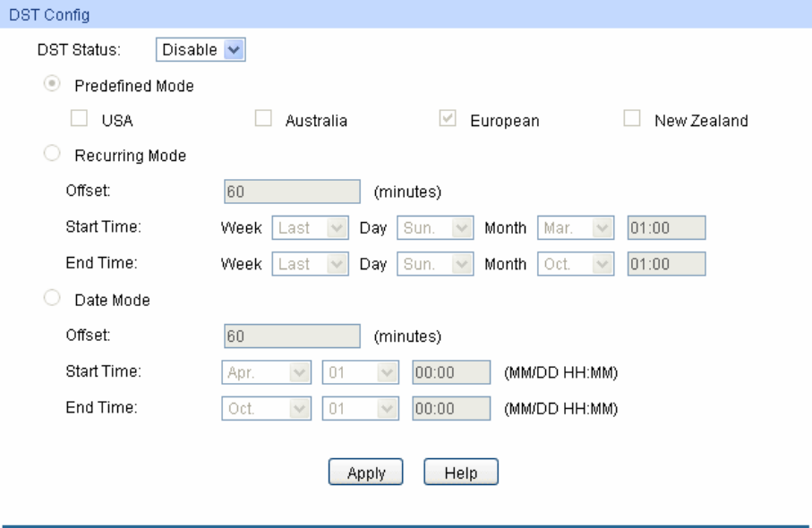Check the New Zealand checkbox
Image resolution: width=812 pixels, height=528 pixels.
[632, 120]
